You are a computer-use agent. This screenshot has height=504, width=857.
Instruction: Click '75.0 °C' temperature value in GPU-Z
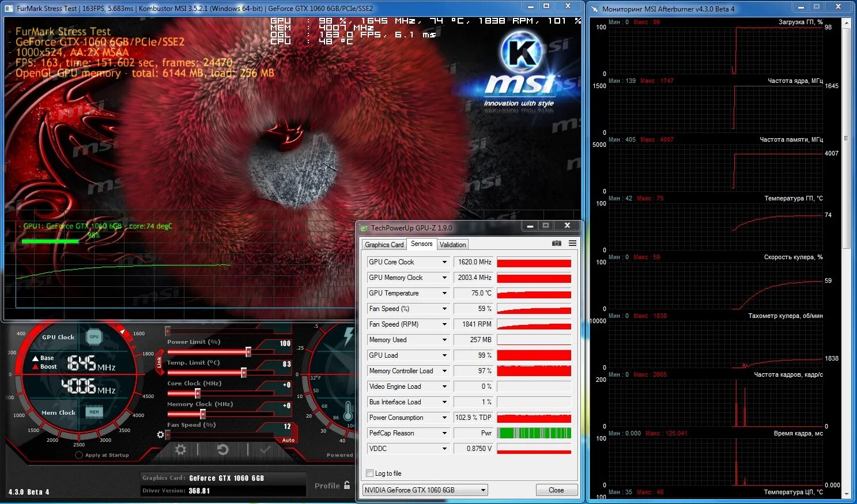click(x=481, y=293)
